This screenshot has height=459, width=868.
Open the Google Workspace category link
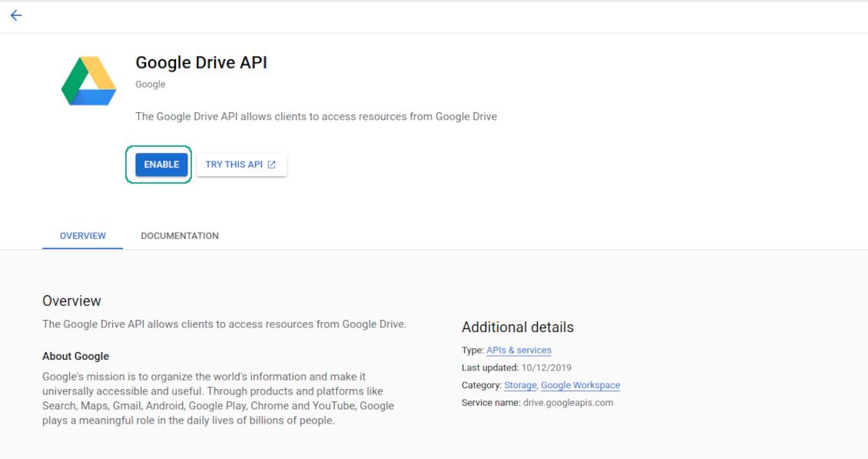pyautogui.click(x=580, y=385)
